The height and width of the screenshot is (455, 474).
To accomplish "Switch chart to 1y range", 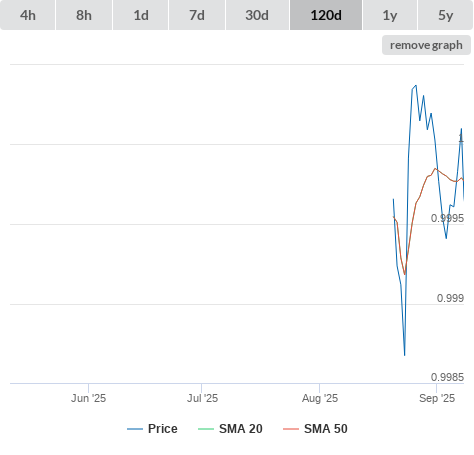I will [x=390, y=15].
